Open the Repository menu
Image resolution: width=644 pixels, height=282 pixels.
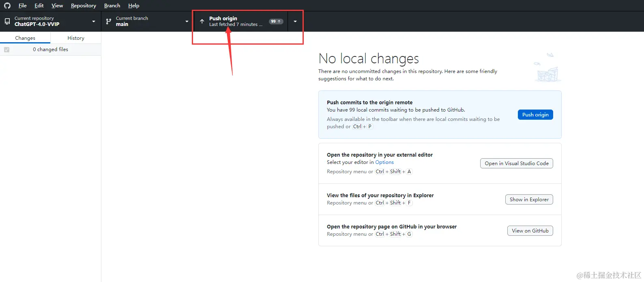pyautogui.click(x=84, y=6)
